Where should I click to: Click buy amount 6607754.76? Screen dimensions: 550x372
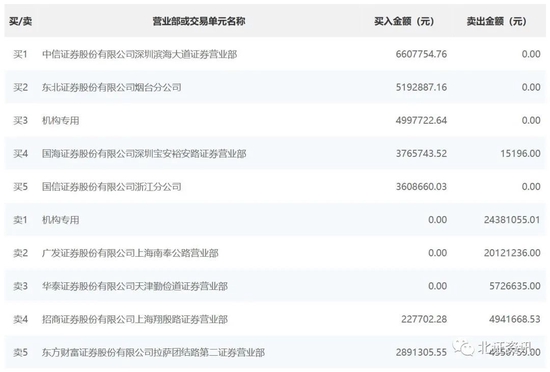[421, 54]
